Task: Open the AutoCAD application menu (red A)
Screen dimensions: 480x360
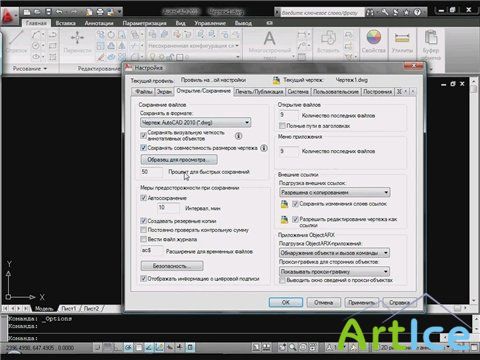Action: pyautogui.click(x=9, y=15)
